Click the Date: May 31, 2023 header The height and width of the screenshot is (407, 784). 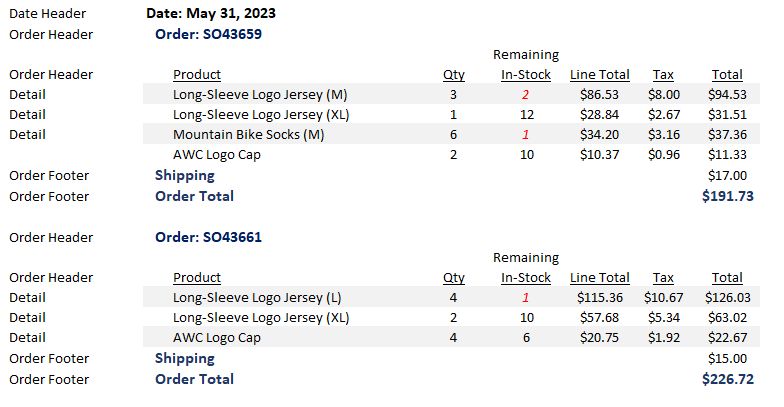210,14
